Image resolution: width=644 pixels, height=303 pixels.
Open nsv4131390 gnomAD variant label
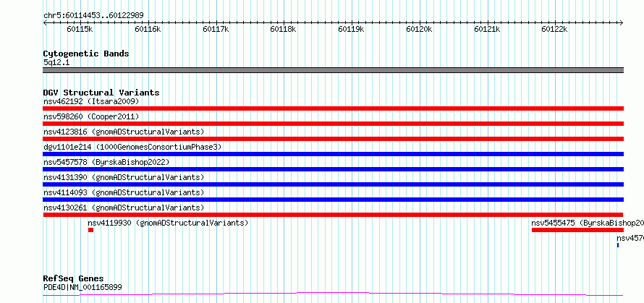[124, 177]
